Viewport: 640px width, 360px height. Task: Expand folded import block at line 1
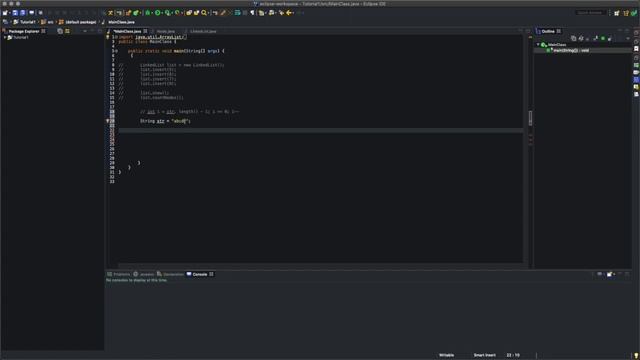(116, 37)
